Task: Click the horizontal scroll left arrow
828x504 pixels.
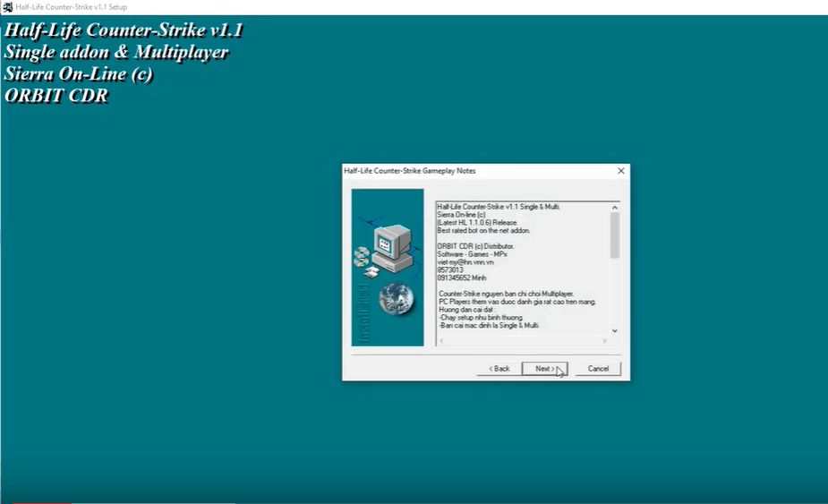Action: [441, 341]
